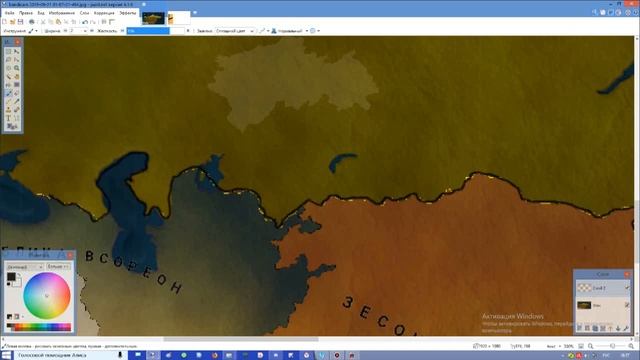
Task: Select the Gradient tool
Action: [17, 85]
